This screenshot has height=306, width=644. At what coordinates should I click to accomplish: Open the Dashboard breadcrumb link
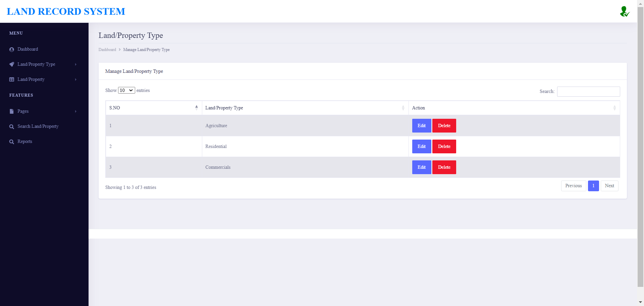[107, 50]
